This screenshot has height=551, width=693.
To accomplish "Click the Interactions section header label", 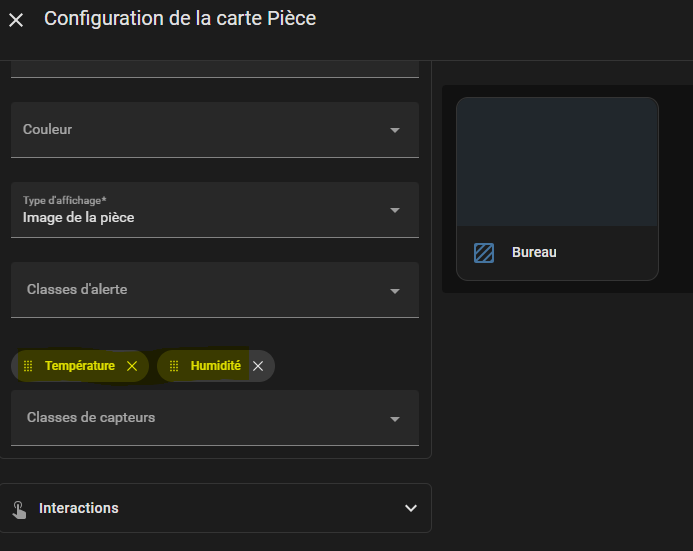I will click(79, 508).
